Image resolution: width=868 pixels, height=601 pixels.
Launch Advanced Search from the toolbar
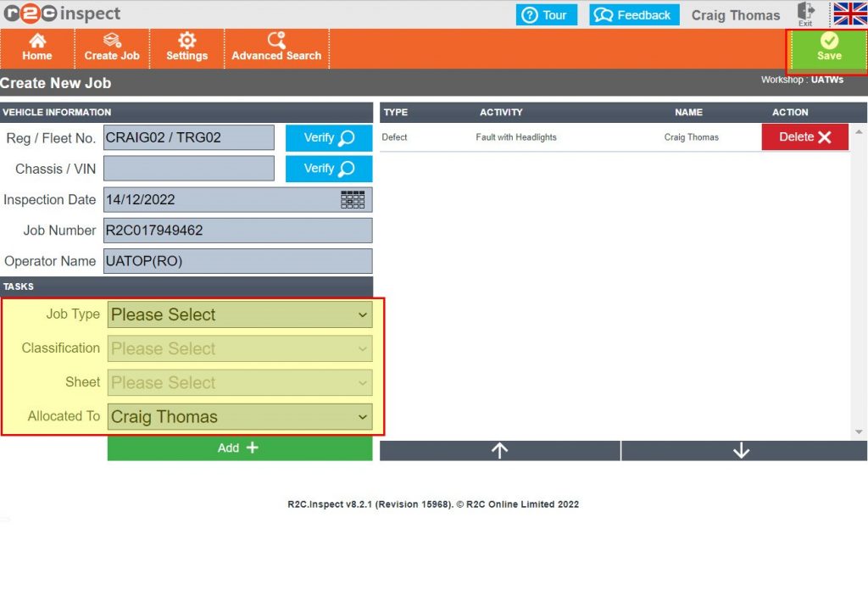[x=275, y=48]
